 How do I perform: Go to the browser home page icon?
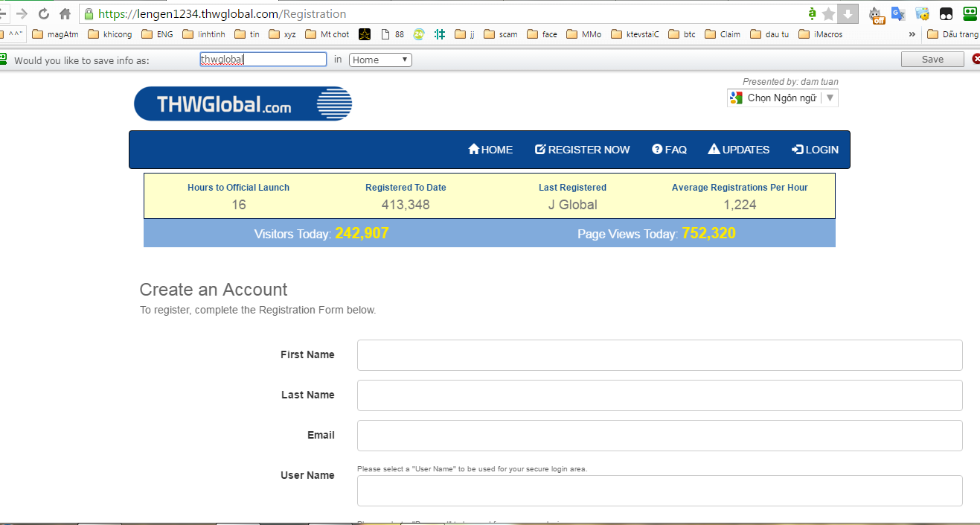tap(65, 13)
